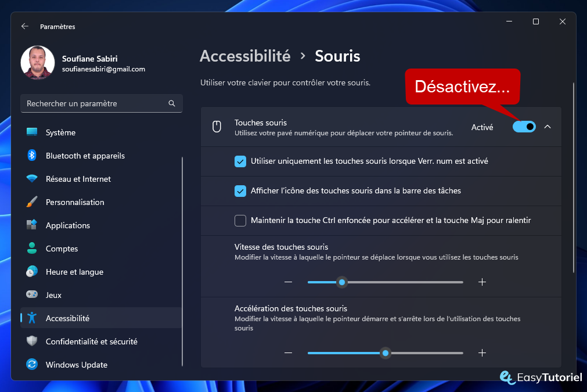Decrease mouse keys speed with minus
Viewport: 587px width, 392px height.
point(288,282)
